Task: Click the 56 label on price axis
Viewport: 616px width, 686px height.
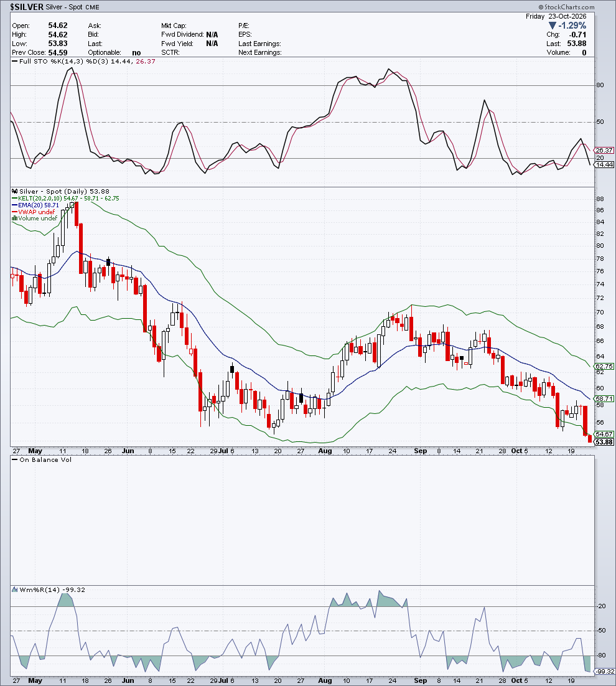Action: 600,423
